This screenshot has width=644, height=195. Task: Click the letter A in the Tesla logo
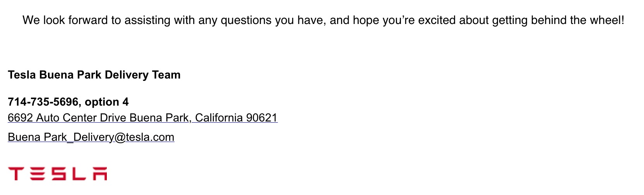click(99, 174)
